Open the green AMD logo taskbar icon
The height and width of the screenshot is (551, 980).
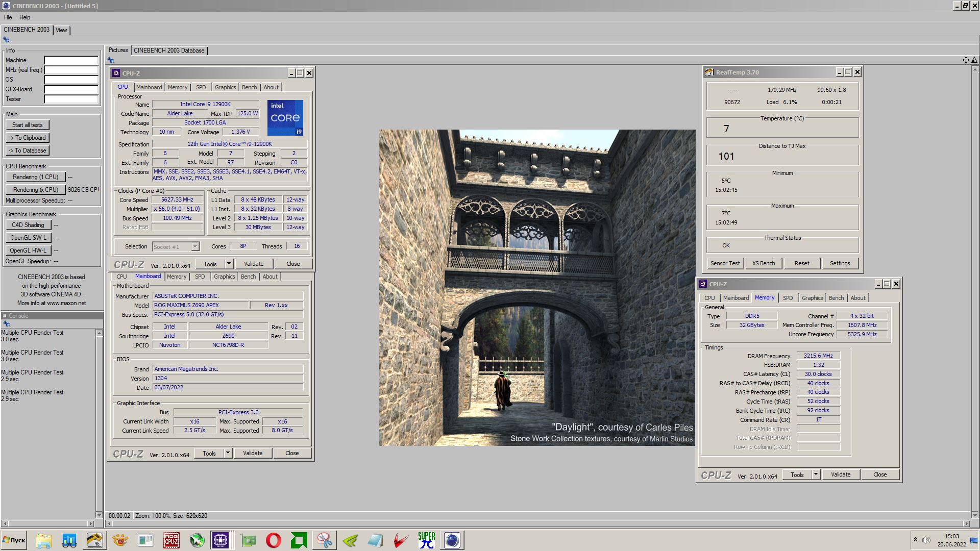(x=299, y=540)
